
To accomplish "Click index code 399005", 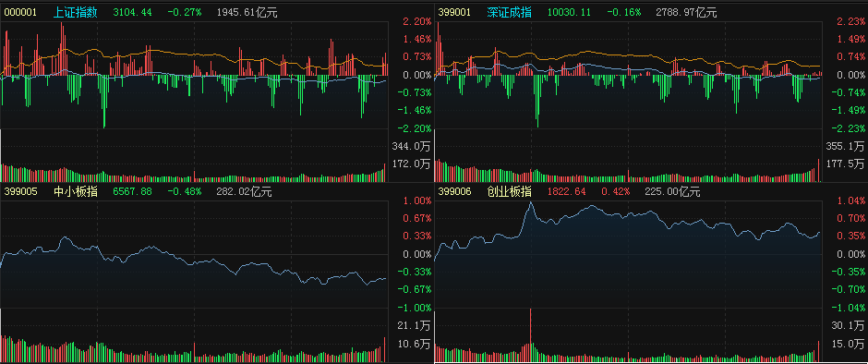I will (20, 191).
